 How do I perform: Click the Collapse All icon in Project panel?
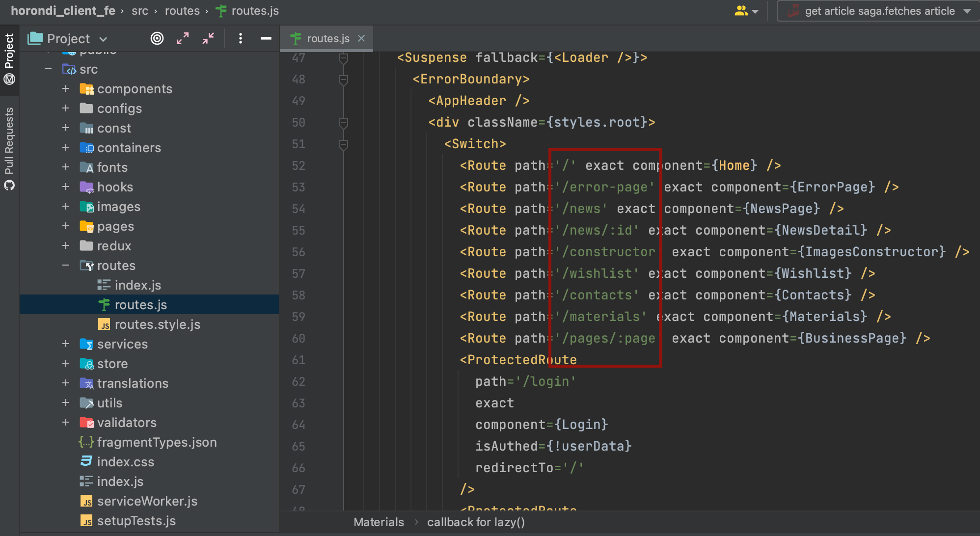[x=207, y=38]
